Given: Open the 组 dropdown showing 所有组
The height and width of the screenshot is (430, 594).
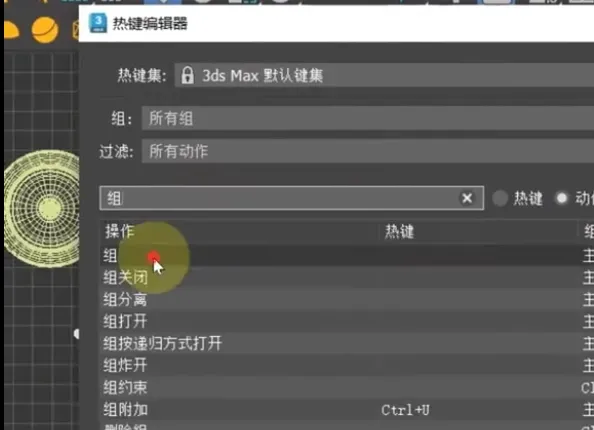Looking at the screenshot, I should pos(368,118).
